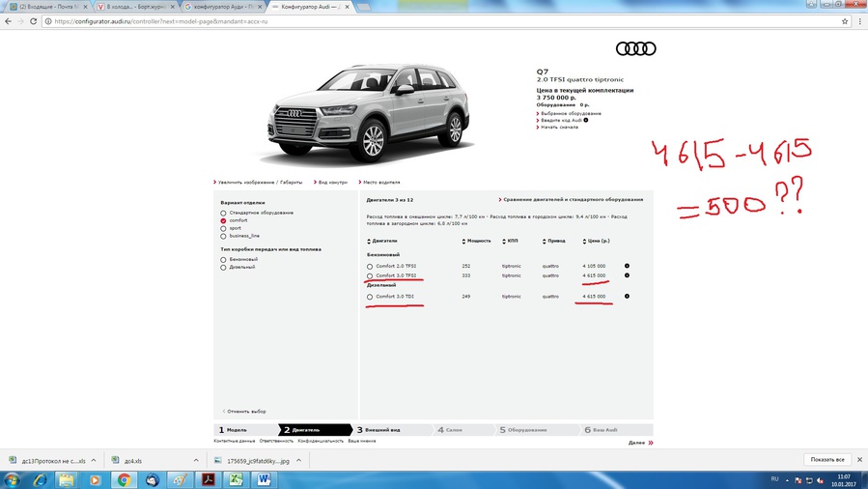Click Далее to proceed
The width and height of the screenshot is (868, 489).
click(640, 443)
